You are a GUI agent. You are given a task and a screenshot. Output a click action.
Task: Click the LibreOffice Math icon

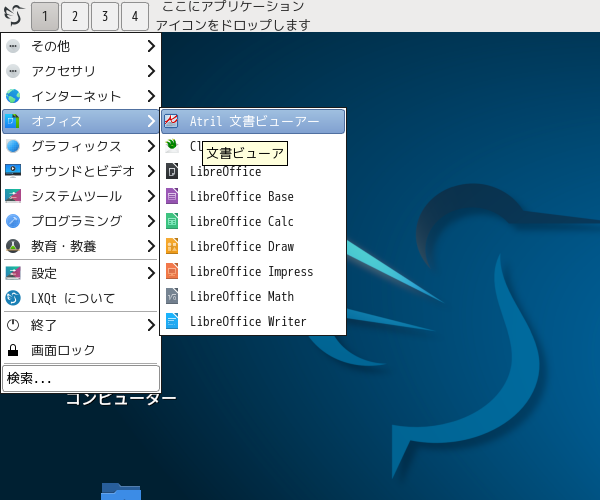click(172, 296)
